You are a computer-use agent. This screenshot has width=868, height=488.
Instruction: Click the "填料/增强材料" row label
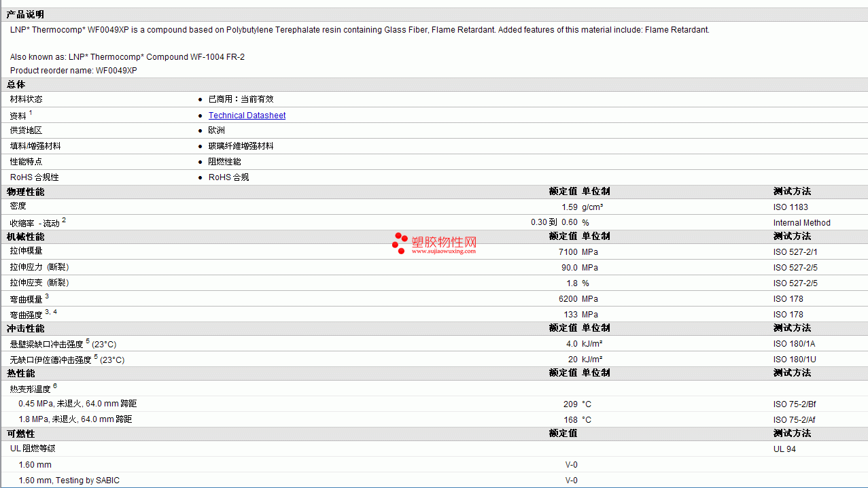(35, 146)
